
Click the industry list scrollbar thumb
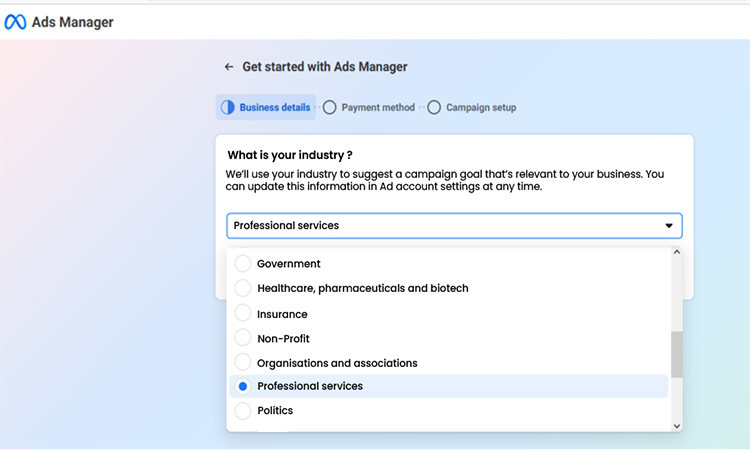pos(676,354)
